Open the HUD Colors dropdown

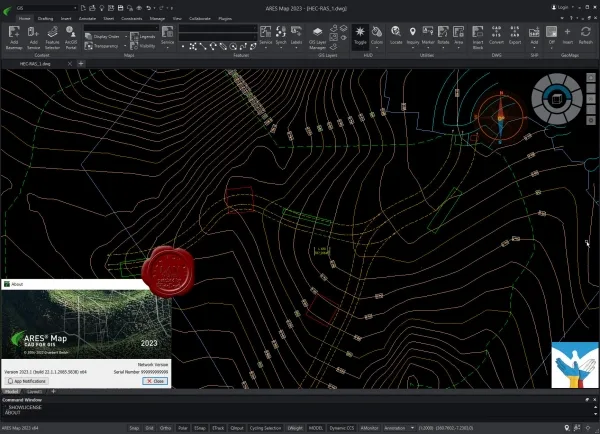(377, 37)
